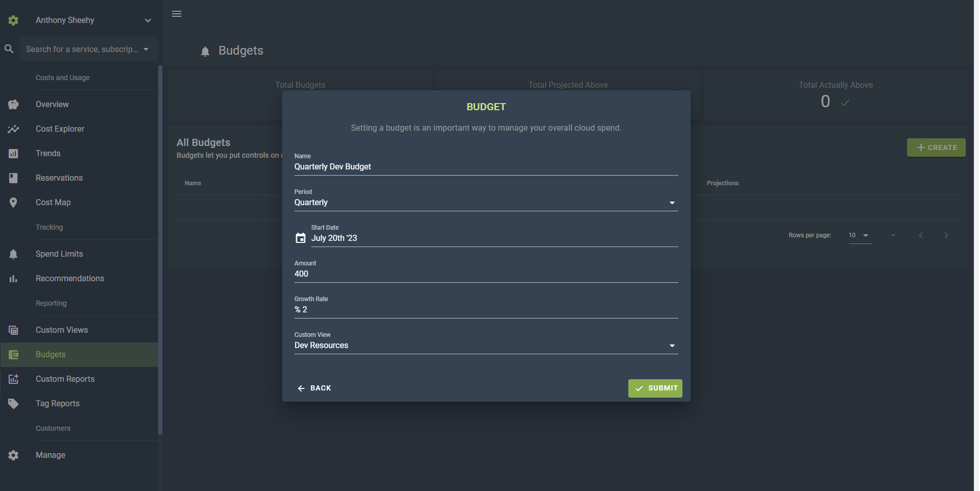Open the Start Date calendar icon
Image resolution: width=980 pixels, height=491 pixels.
301,238
